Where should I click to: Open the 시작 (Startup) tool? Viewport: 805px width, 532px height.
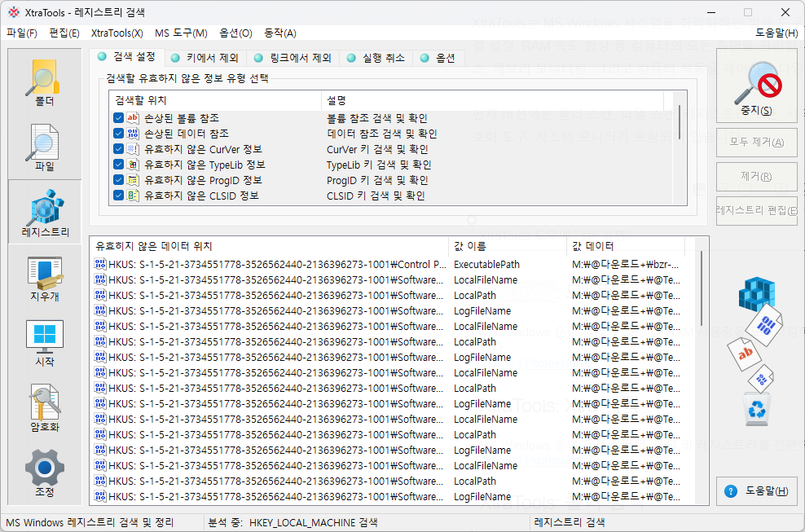pos(45,342)
